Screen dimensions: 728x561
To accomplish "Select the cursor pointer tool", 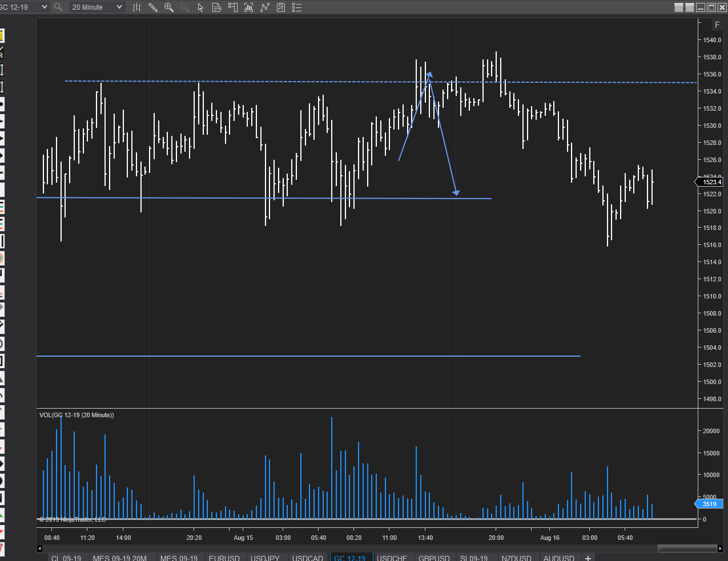I will point(200,7).
